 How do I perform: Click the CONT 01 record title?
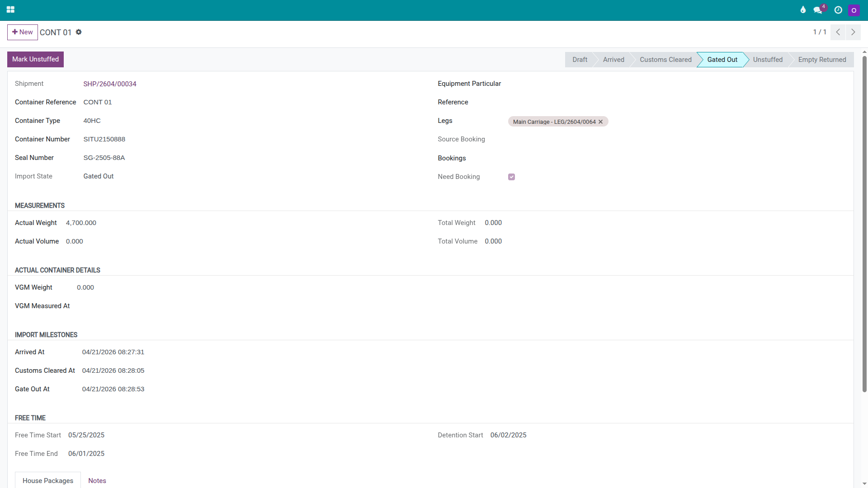(x=56, y=33)
